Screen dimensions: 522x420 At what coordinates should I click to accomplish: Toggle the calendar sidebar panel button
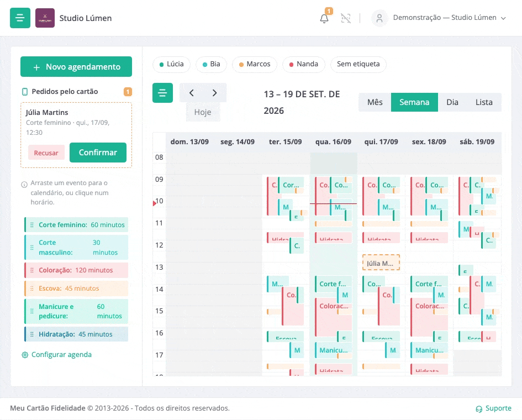(x=162, y=93)
